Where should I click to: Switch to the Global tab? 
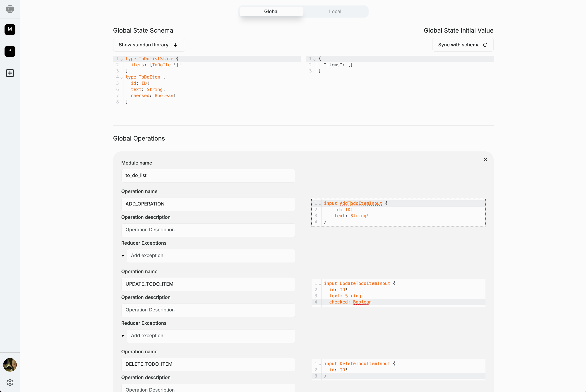point(271,11)
